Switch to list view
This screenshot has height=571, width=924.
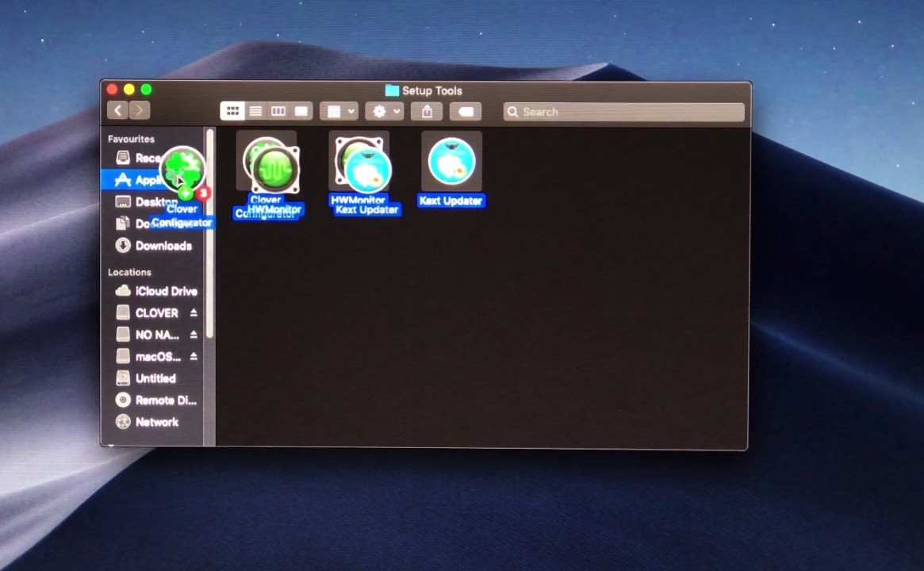click(x=255, y=111)
